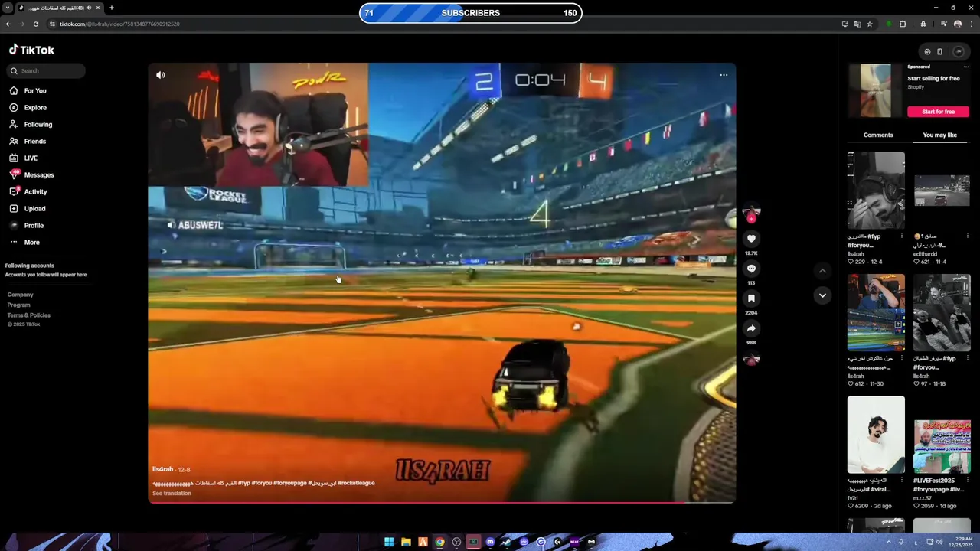Screen dimensions: 980x551
Task: Show hidden system tray icons
Action: [889, 542]
